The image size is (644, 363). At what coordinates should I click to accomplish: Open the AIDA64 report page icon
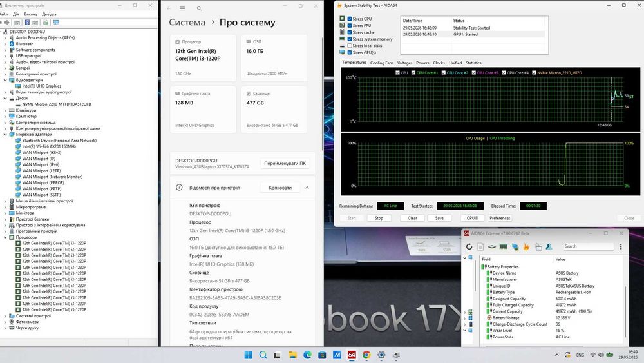click(480, 247)
